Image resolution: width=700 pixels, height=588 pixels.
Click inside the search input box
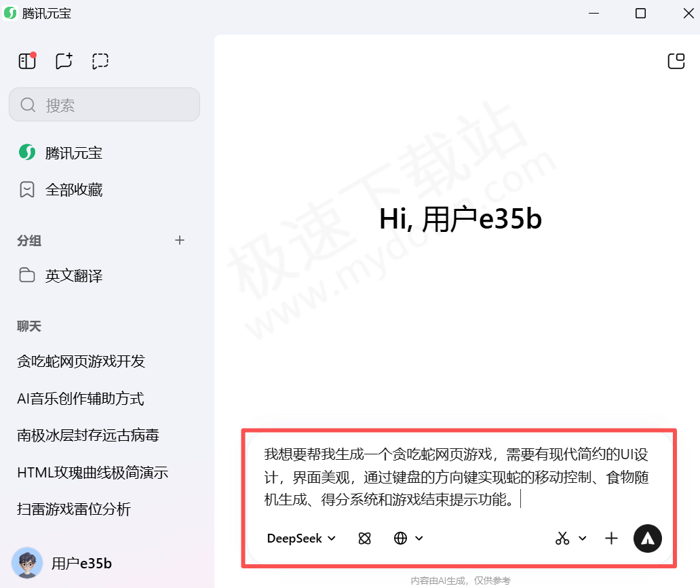point(104,104)
